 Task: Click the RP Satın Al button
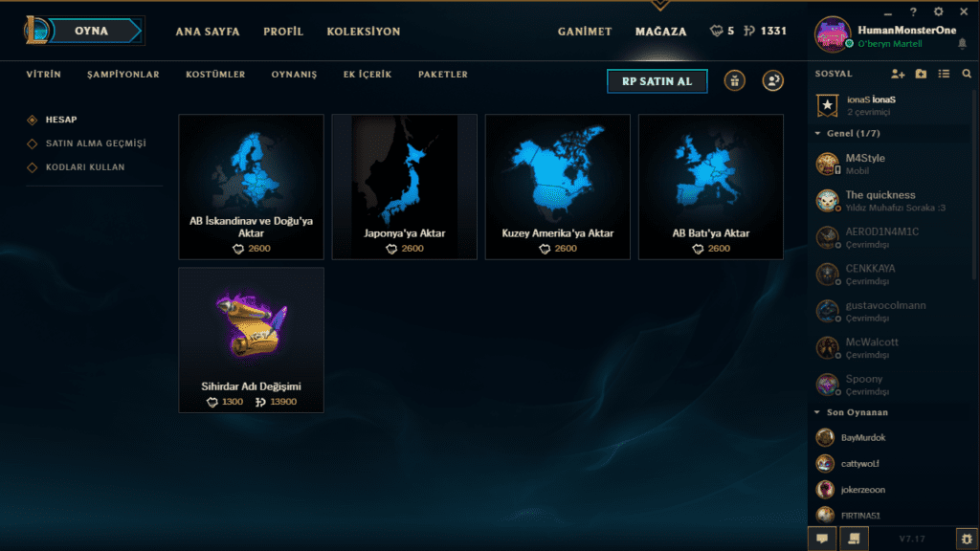click(x=657, y=81)
